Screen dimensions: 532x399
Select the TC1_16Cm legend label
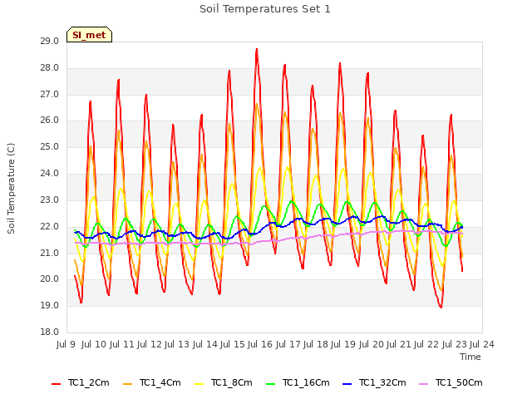[x=306, y=382]
